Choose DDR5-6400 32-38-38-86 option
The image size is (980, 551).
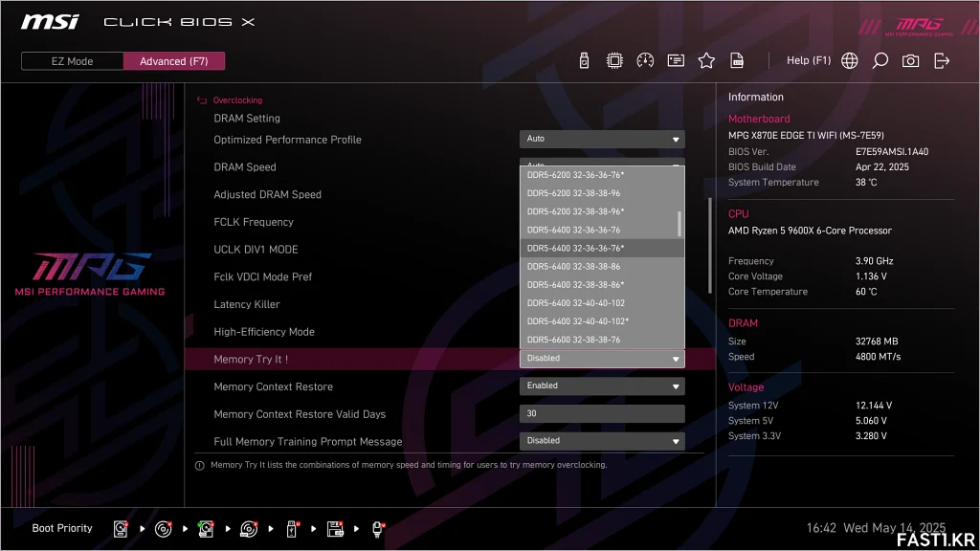click(x=602, y=266)
